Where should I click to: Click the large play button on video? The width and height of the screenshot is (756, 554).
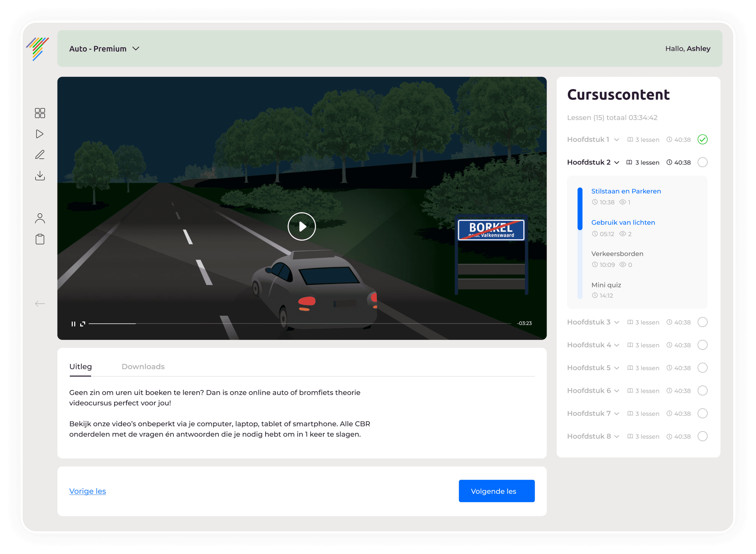coord(302,227)
